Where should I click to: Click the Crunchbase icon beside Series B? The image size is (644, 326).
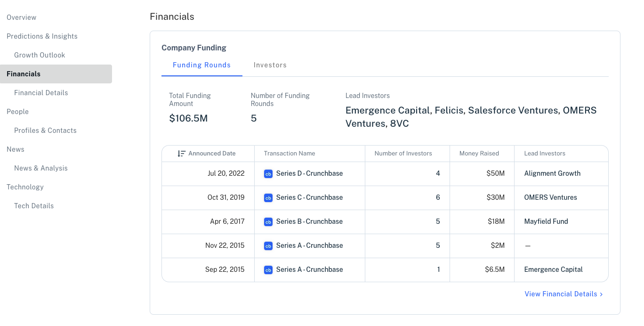268,222
